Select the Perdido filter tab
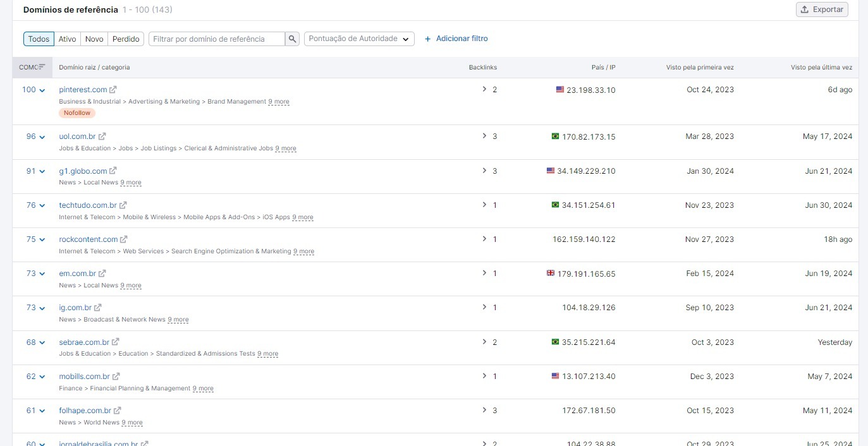Image resolution: width=868 pixels, height=446 pixels. [126, 39]
